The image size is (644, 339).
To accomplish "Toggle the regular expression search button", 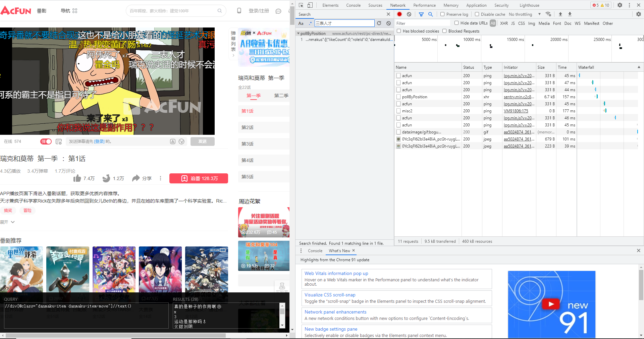I will 310,23.
